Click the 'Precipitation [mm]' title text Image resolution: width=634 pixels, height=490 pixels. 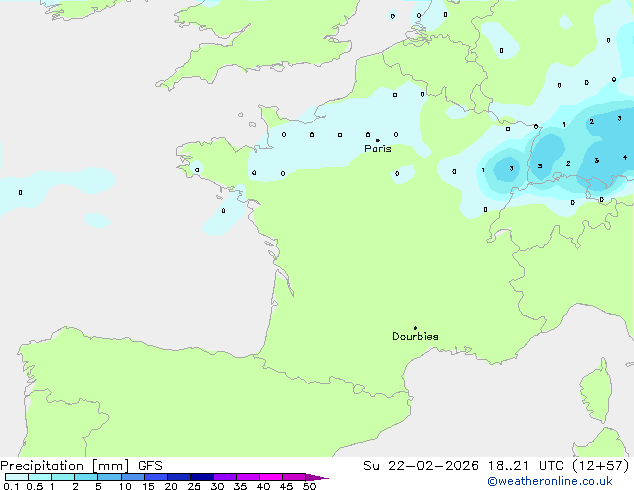click(x=65, y=466)
